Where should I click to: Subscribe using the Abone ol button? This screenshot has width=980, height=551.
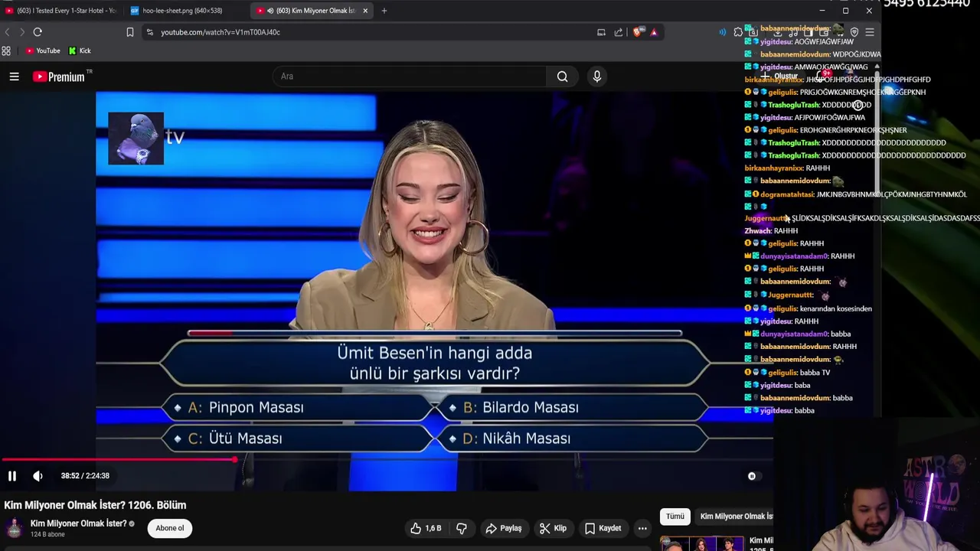(x=170, y=528)
